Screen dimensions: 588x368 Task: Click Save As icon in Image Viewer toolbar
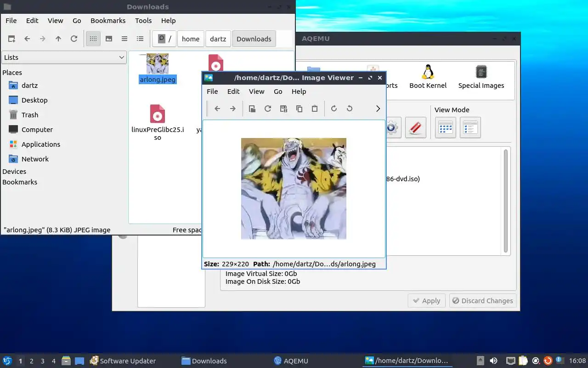pyautogui.click(x=283, y=109)
